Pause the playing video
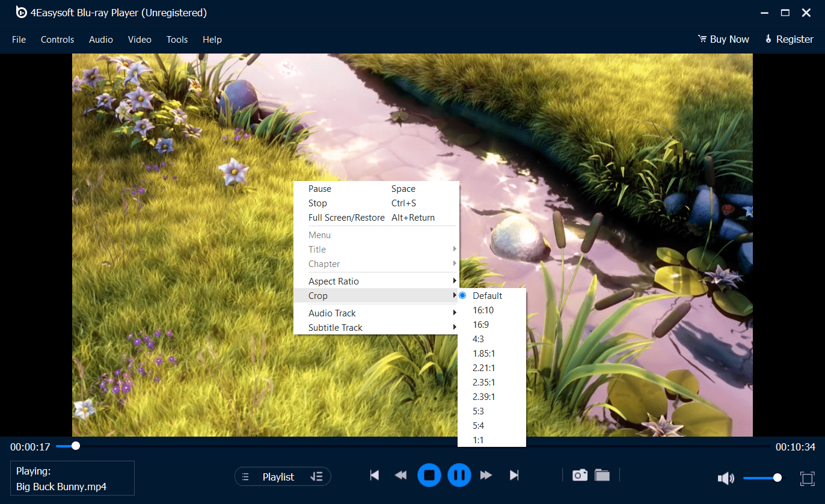Viewport: 825px width, 504px height. click(459, 476)
